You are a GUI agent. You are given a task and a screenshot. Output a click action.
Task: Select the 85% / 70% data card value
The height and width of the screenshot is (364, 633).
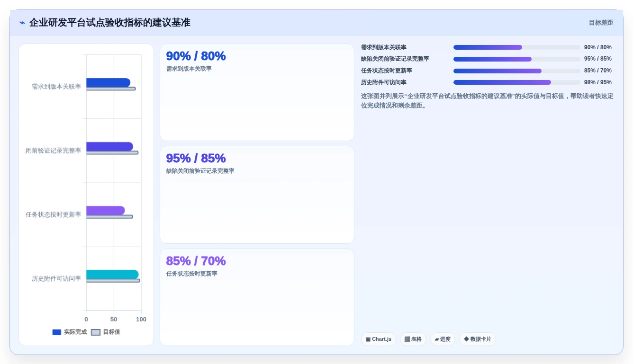coord(196,261)
